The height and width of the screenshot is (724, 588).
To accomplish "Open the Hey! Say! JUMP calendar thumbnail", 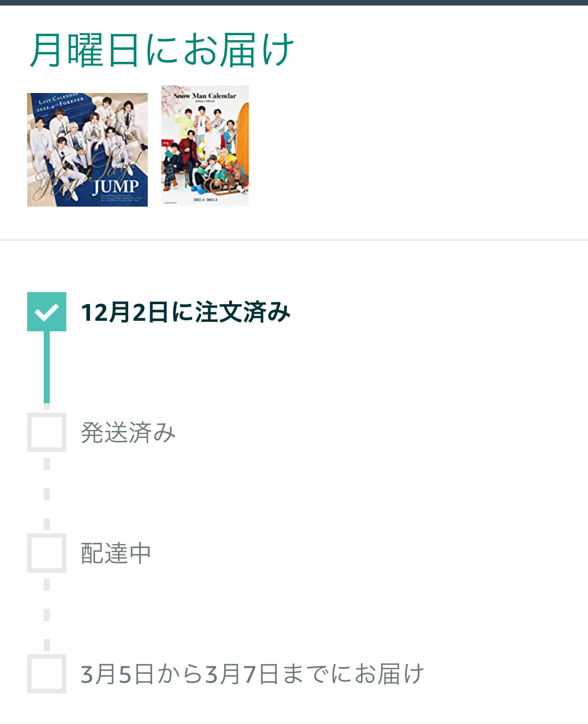I will pyautogui.click(x=87, y=150).
